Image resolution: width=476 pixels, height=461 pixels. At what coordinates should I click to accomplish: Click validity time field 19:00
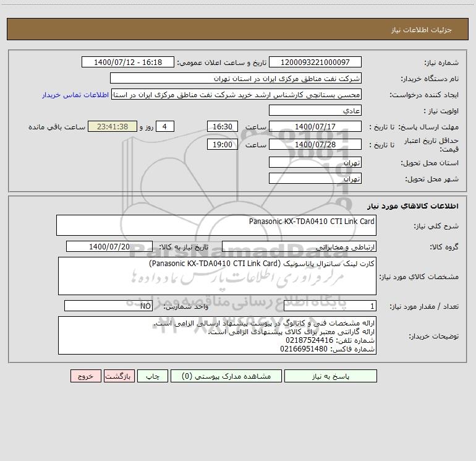pyautogui.click(x=222, y=144)
